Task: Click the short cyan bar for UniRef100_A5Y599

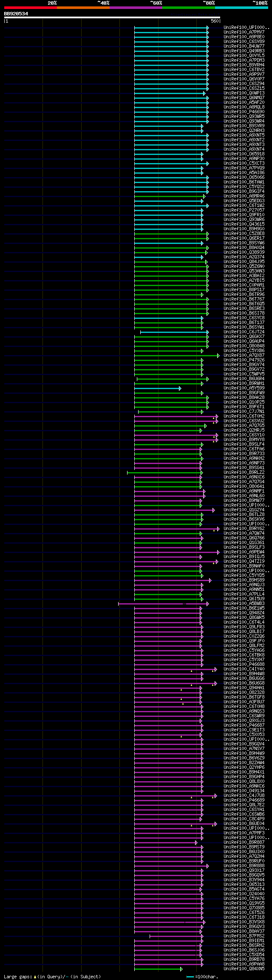Action: pos(158,388)
